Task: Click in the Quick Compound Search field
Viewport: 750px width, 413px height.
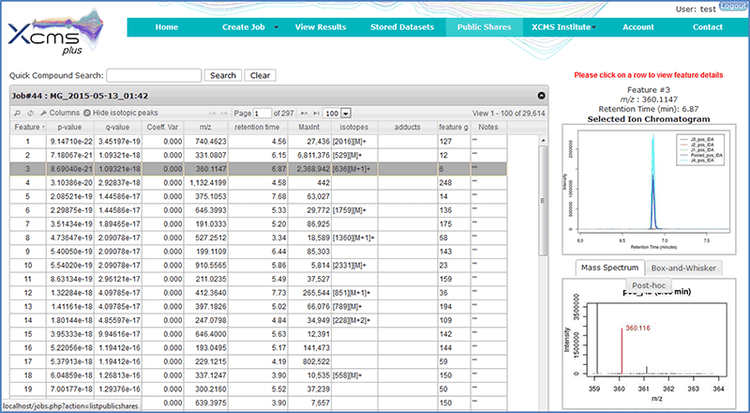Action: [x=153, y=75]
